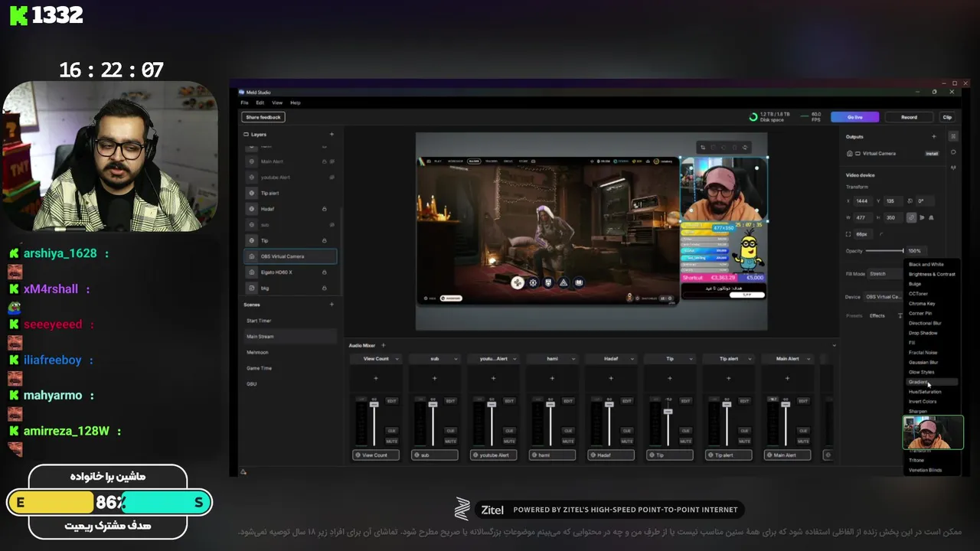Screen dimensions: 980x551
Task: Toggle lock on the Elgato HD60 X layer
Action: click(x=324, y=272)
